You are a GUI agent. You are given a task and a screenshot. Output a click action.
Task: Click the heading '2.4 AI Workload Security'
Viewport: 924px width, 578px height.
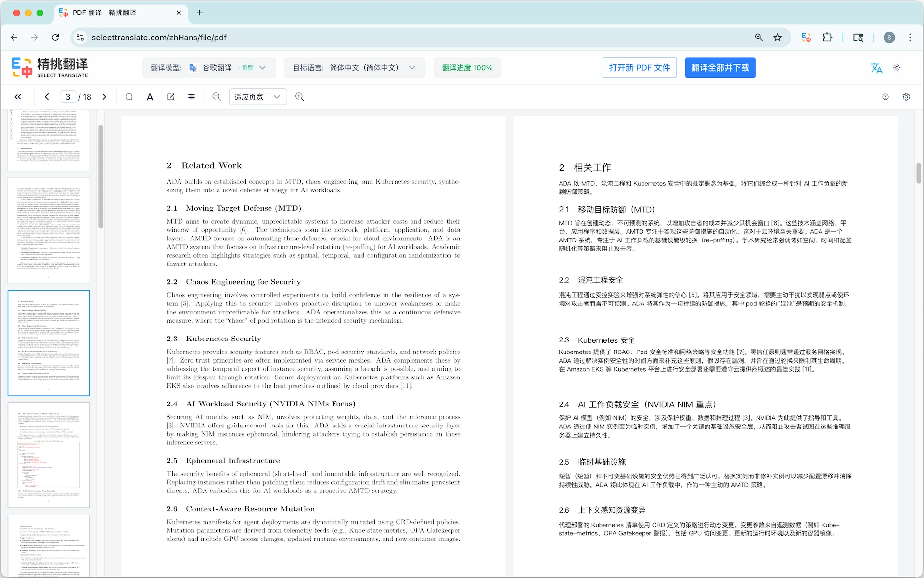[x=261, y=404]
